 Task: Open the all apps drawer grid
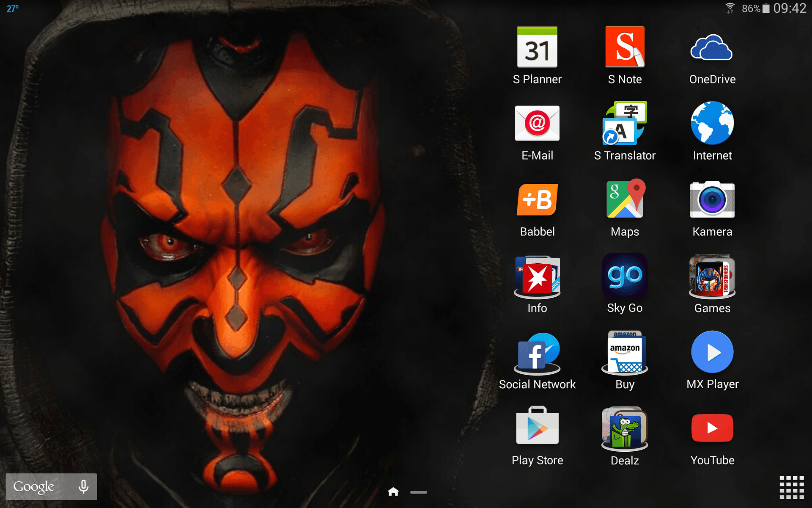792,488
